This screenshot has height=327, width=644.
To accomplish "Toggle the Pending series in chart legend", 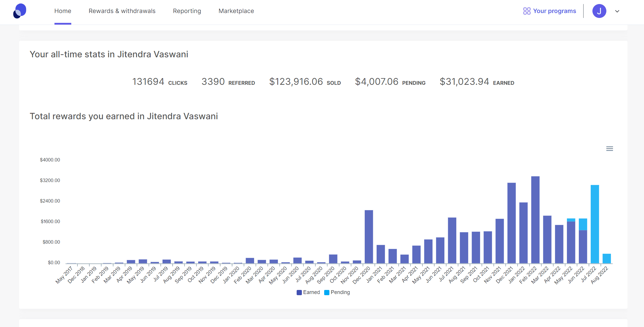I will point(340,292).
